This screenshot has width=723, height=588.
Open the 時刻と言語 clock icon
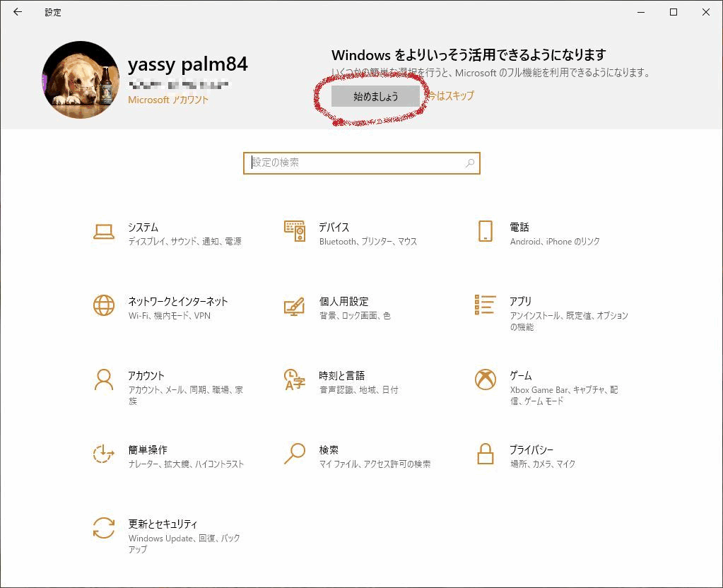click(x=295, y=380)
